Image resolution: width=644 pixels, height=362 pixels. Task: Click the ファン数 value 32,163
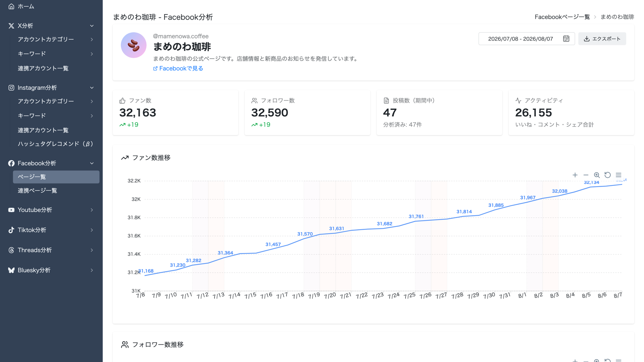point(138,113)
